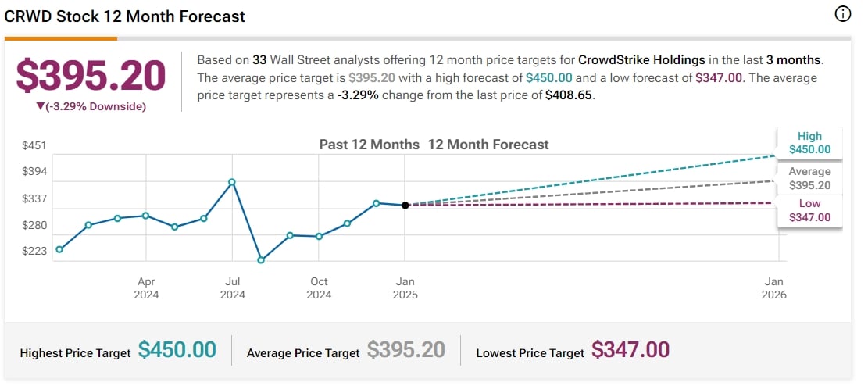Click the first data point on the chart
Viewport: 868px width, 386px height.
click(59, 249)
